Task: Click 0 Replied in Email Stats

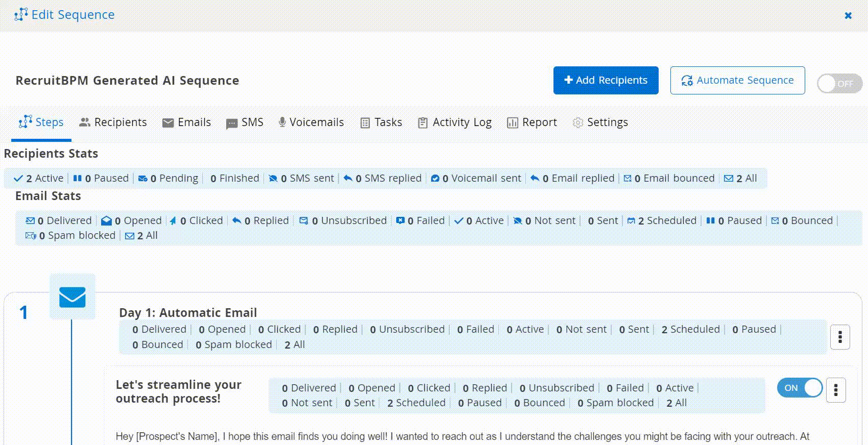Action: tap(260, 221)
